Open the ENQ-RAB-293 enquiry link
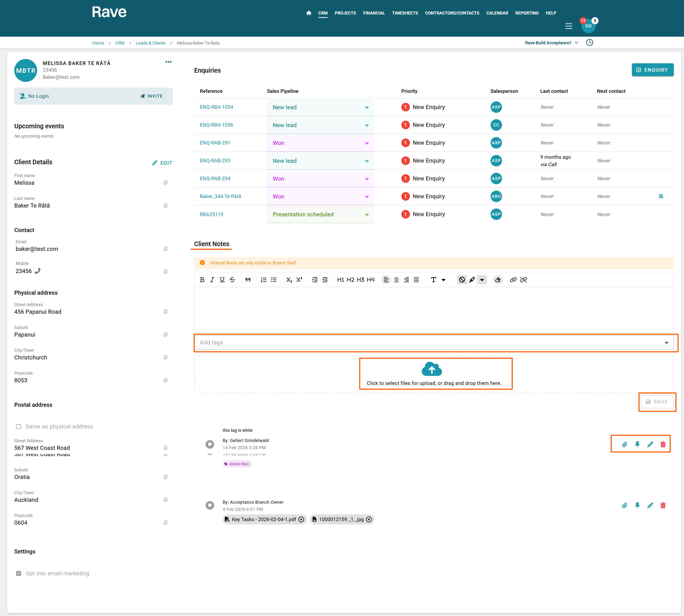Screen dimensions: 684x616 point(215,160)
